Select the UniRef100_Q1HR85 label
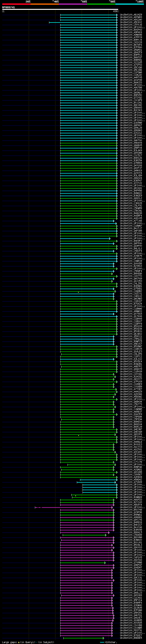Image resolution: width=146 pixels, height=644 pixels. point(131,620)
